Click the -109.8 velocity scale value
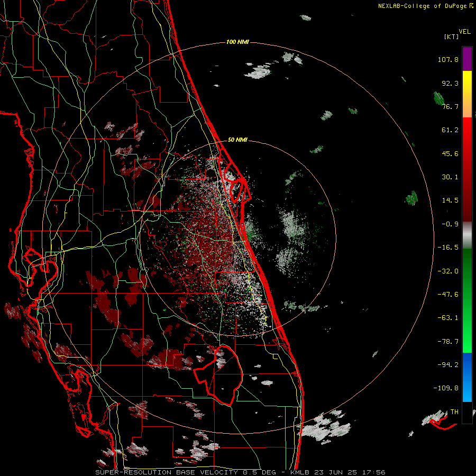Image resolution: width=476 pixels, height=476 pixels. pyautogui.click(x=446, y=388)
